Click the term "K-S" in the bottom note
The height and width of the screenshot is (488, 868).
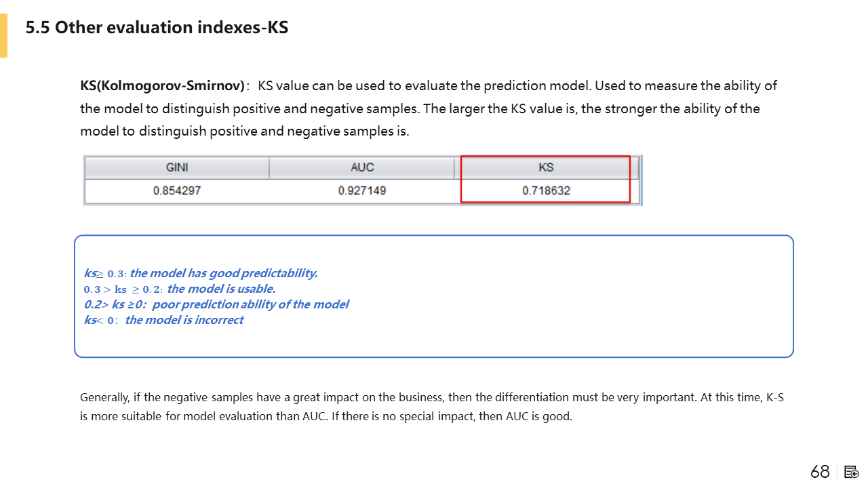pos(774,398)
